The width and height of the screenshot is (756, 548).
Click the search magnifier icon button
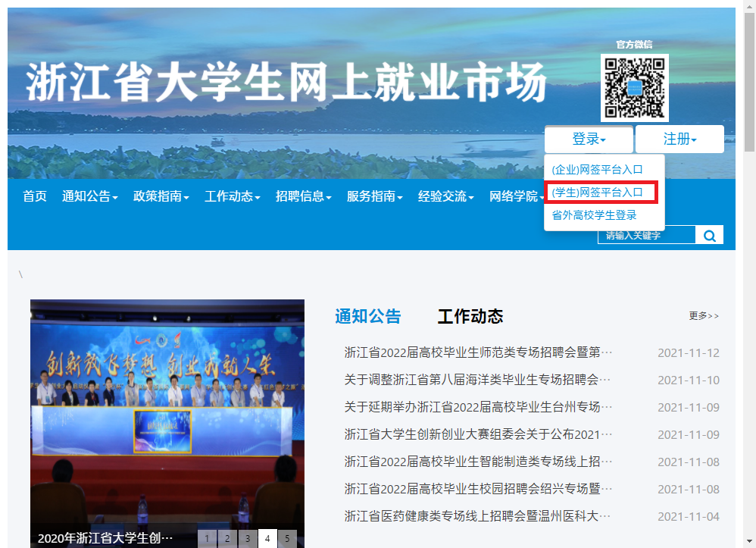pyautogui.click(x=710, y=236)
